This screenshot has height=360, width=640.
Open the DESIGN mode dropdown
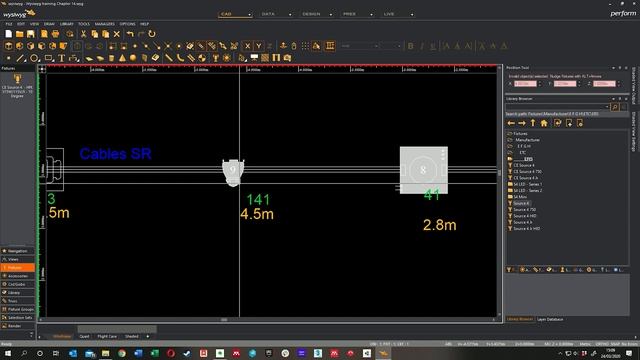[x=331, y=15]
